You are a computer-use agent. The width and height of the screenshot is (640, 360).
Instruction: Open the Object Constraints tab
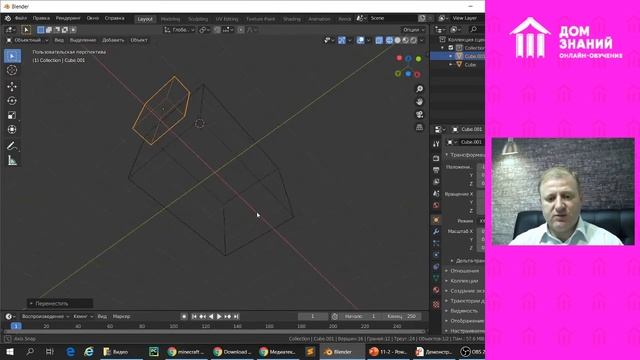pyautogui.click(x=436, y=267)
